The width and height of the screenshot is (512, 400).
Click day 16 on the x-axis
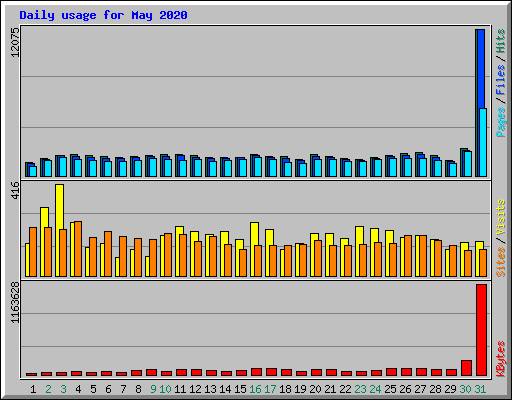[255, 389]
